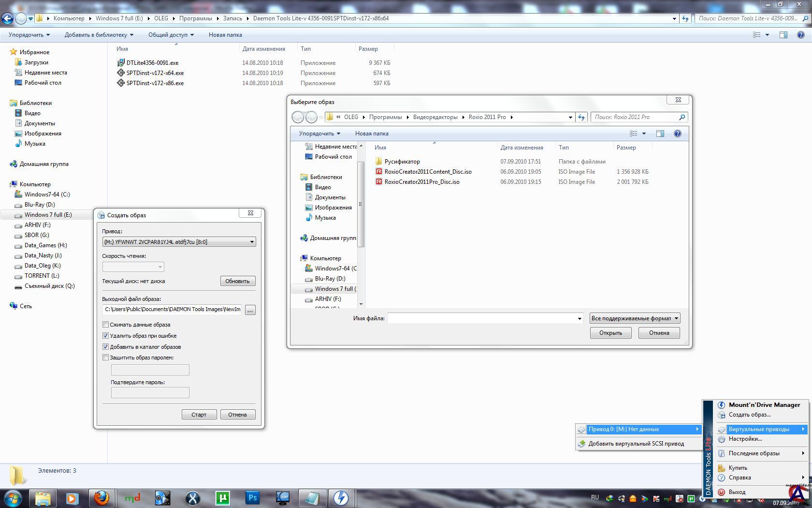This screenshot has width=812, height=508.
Task: Open Firefox from the taskbar
Action: coord(101,498)
